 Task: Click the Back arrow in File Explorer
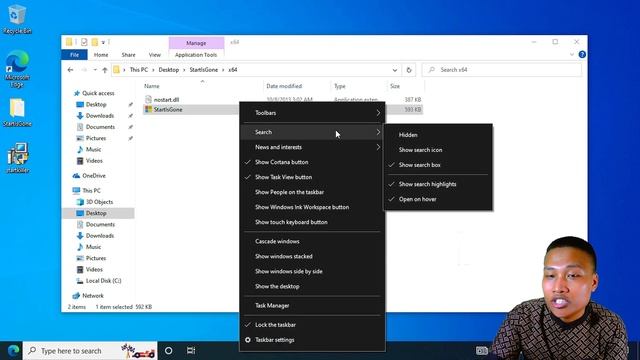point(70,70)
